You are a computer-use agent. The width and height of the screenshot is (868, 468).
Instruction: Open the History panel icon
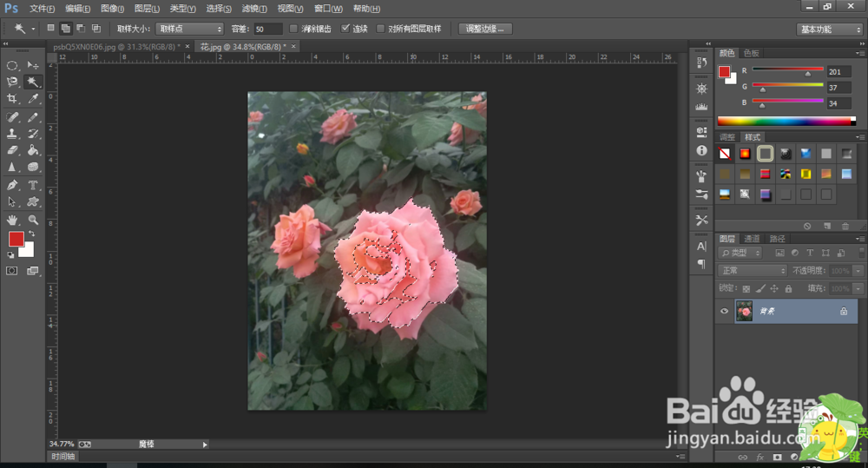coord(701,63)
